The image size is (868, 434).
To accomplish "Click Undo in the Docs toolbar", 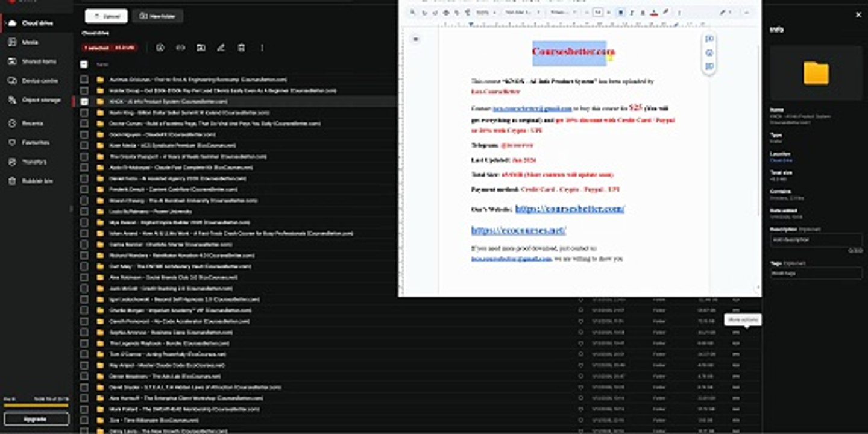I will [424, 12].
